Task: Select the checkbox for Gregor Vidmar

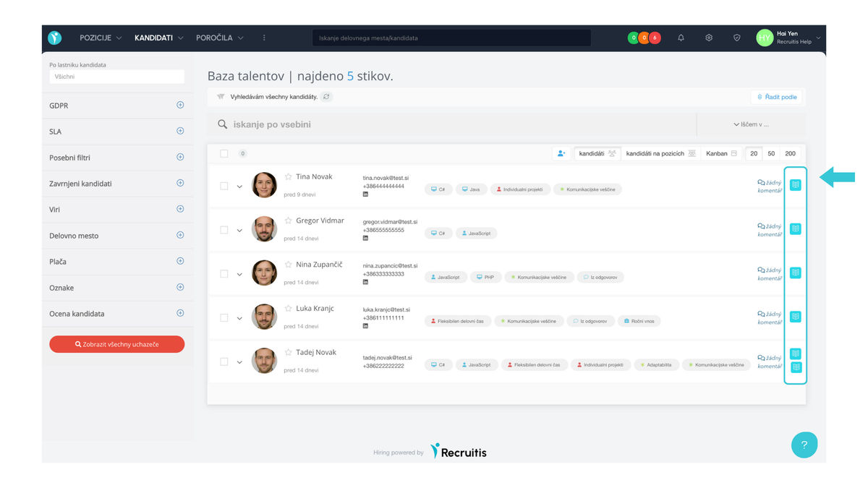Action: [x=224, y=230]
